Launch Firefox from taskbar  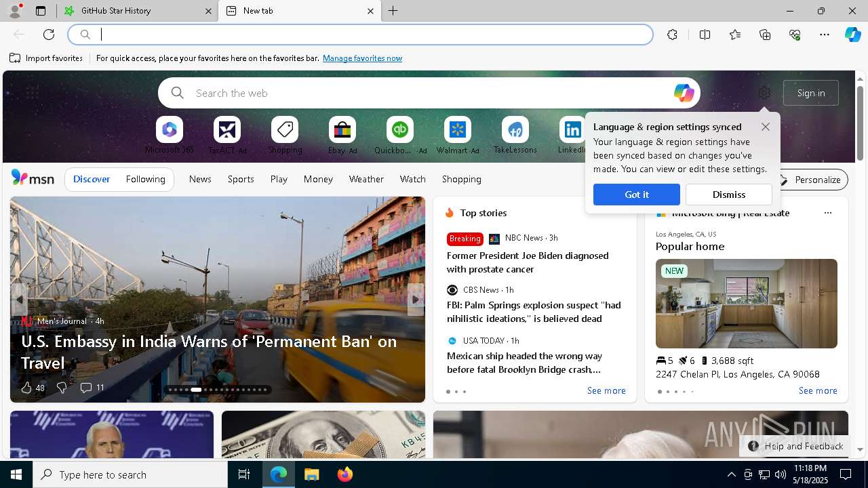tap(345, 474)
